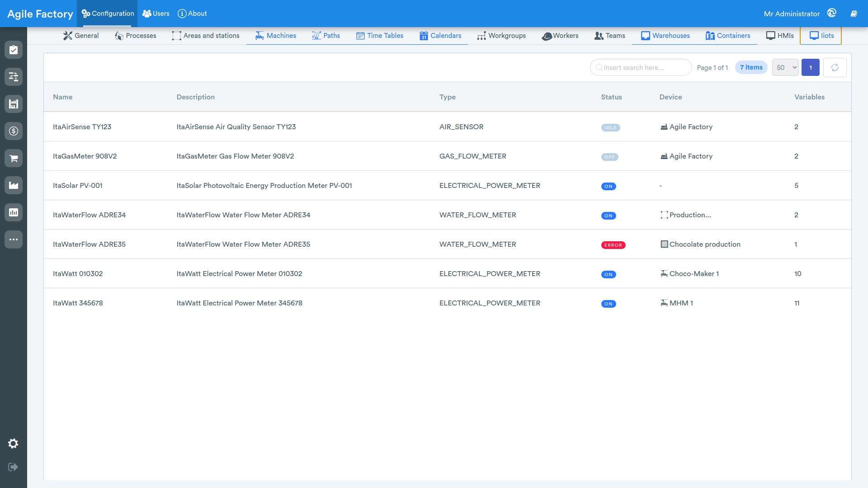Open the About menu

pos(192,14)
